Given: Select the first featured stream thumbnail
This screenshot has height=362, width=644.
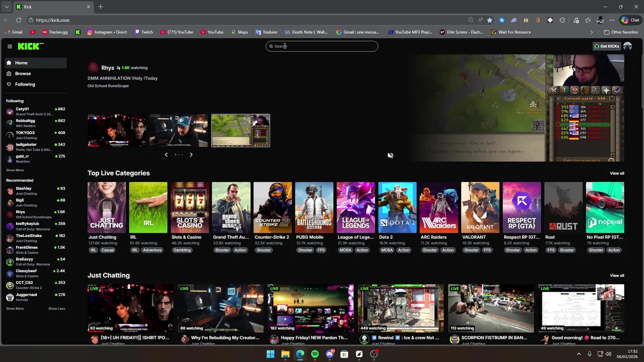Looking at the screenshot, I should tap(117, 131).
